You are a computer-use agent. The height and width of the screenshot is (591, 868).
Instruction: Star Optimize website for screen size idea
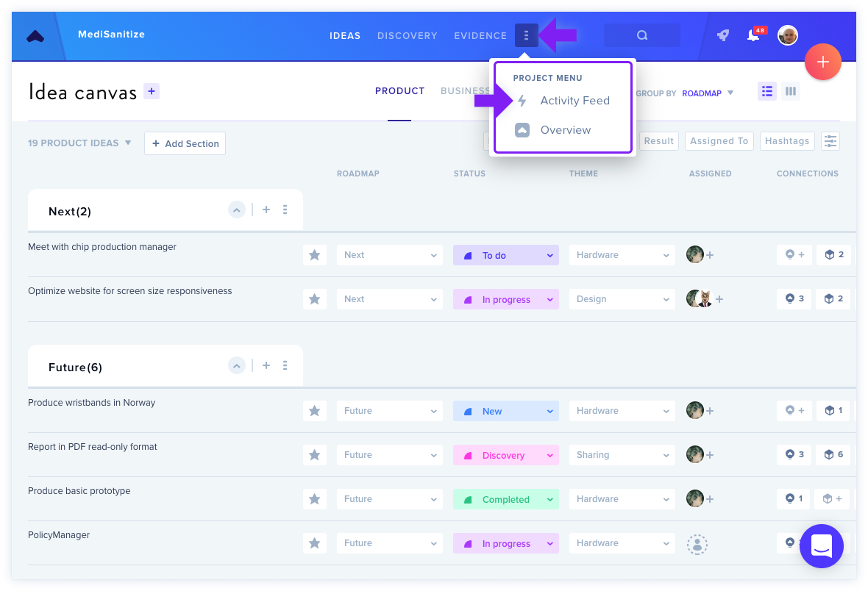(314, 299)
